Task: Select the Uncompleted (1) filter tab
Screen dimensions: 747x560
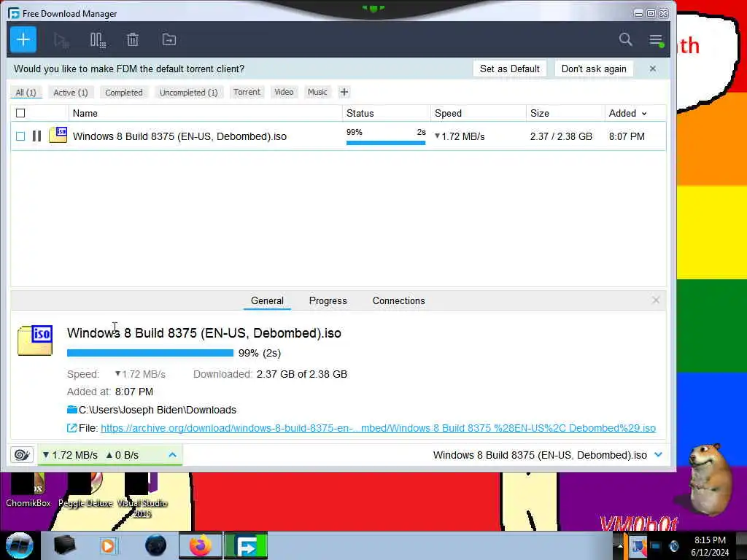Action: [189, 93]
